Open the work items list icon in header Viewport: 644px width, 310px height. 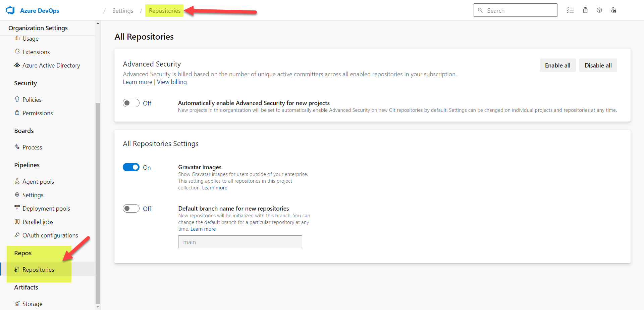point(570,10)
